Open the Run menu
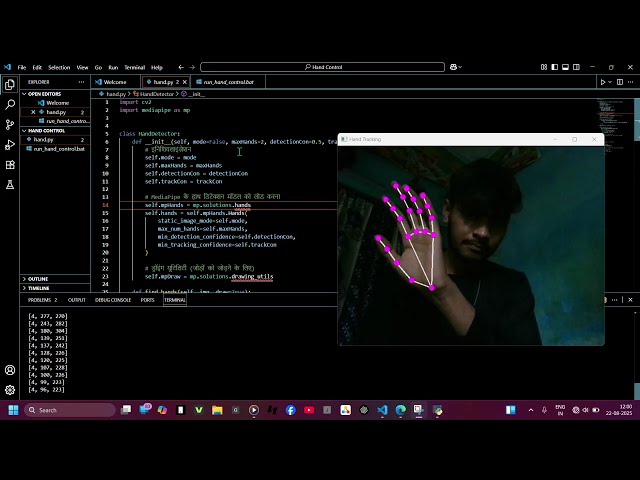640x480 pixels. pyautogui.click(x=113, y=67)
